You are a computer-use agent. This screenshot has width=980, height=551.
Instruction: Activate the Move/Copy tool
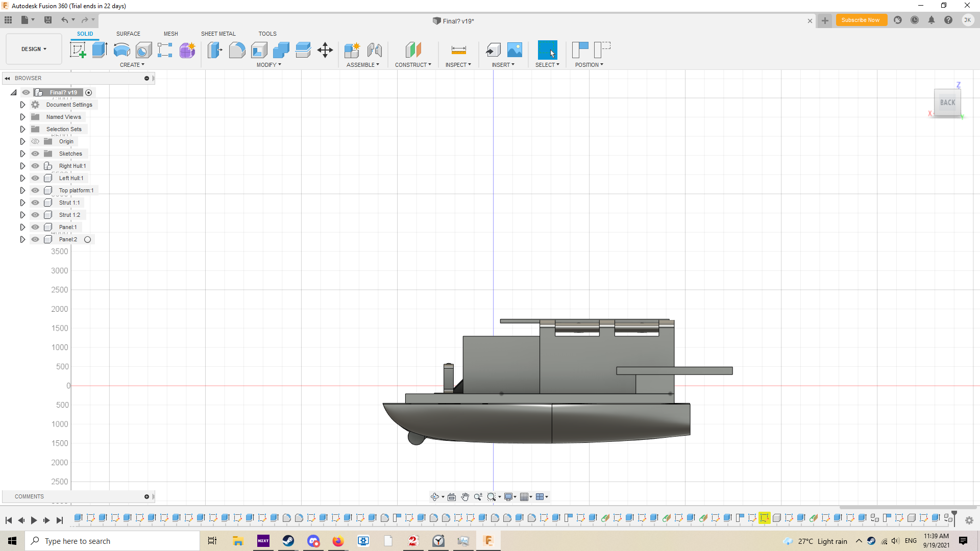tap(325, 50)
